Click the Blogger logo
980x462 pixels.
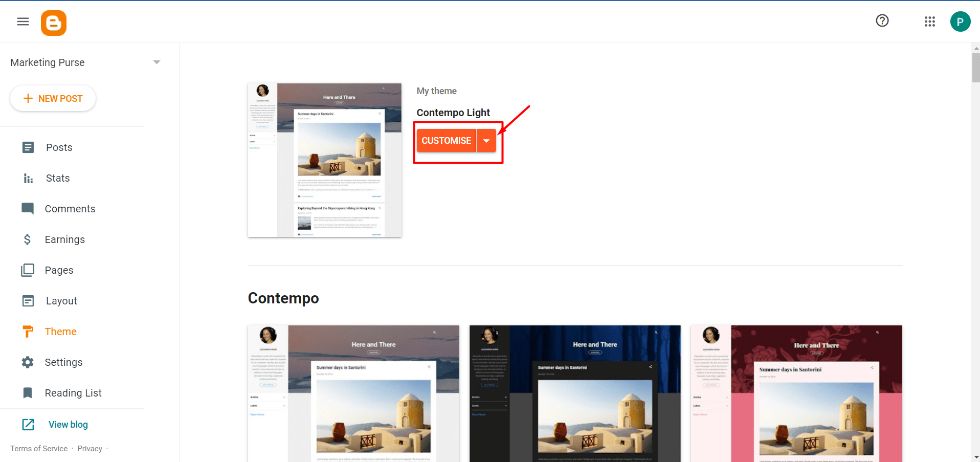coord(53,22)
